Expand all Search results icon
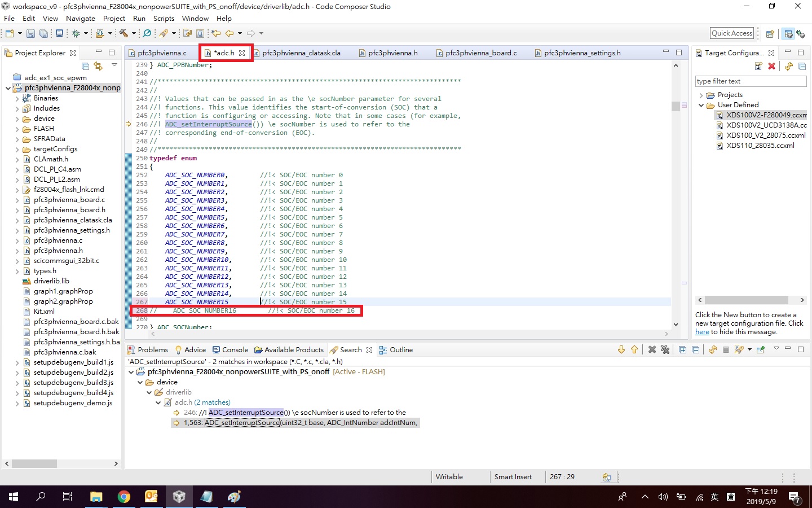Screen dimensions: 812x508 click(682, 350)
